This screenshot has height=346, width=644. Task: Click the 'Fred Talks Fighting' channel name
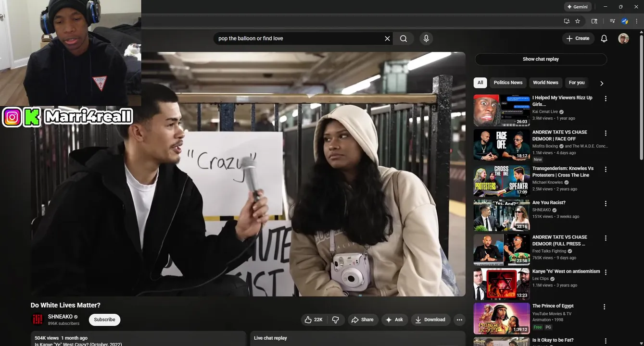549,251
